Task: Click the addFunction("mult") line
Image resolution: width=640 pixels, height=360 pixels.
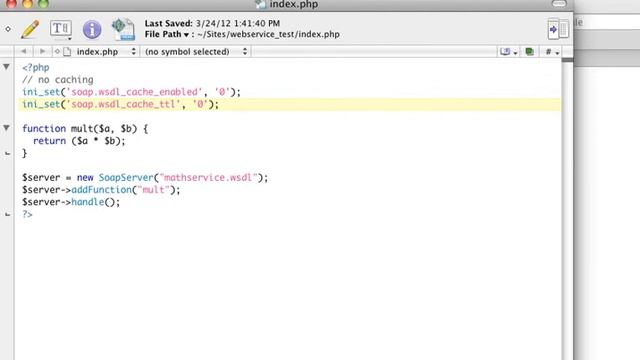Action: click(101, 190)
